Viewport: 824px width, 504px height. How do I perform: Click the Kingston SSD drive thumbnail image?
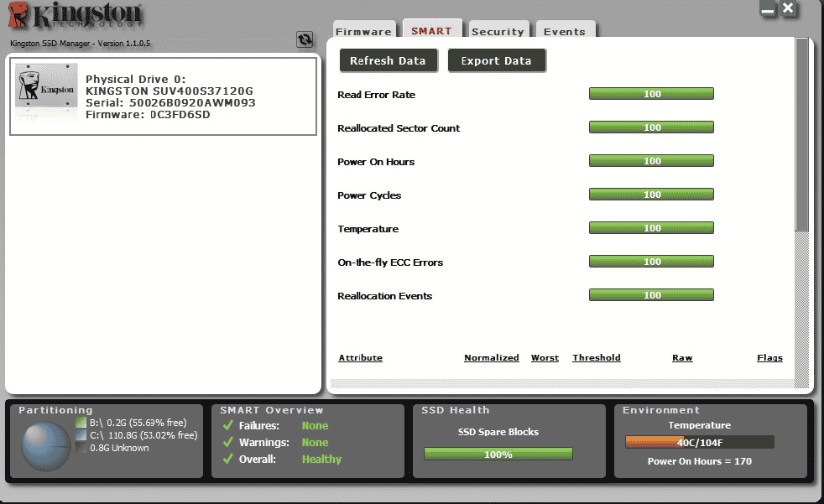[46, 95]
